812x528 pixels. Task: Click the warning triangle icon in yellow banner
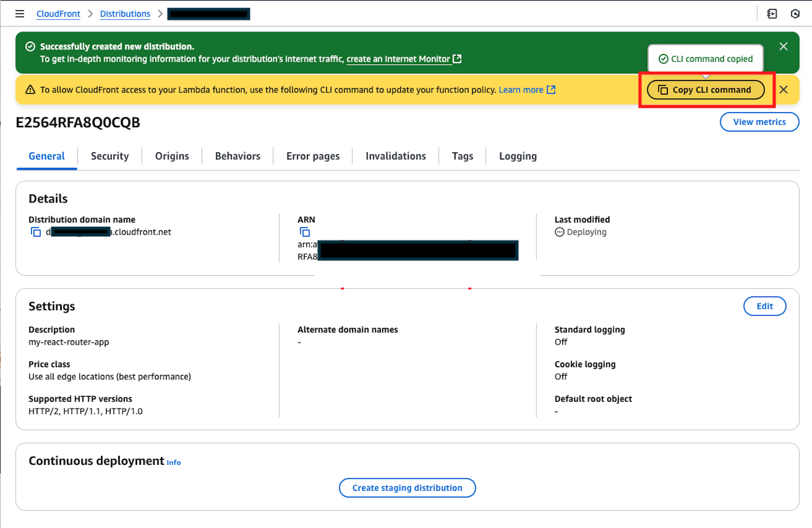click(30, 90)
